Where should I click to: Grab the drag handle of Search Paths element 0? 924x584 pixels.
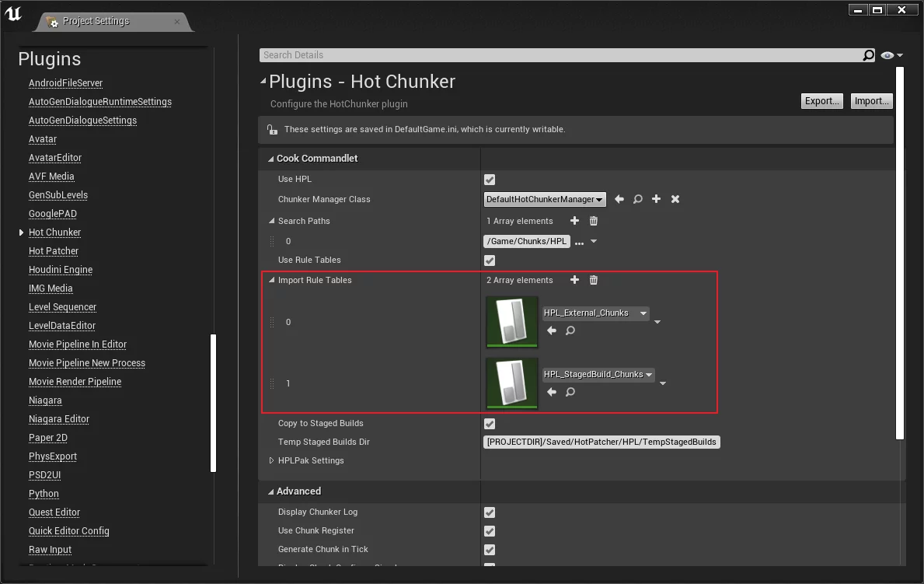(x=272, y=241)
